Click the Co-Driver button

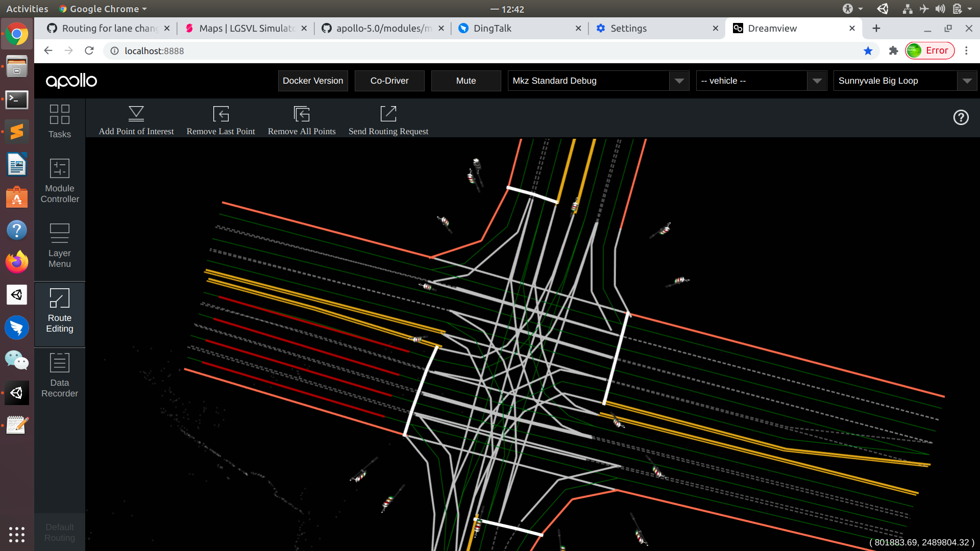tap(389, 81)
